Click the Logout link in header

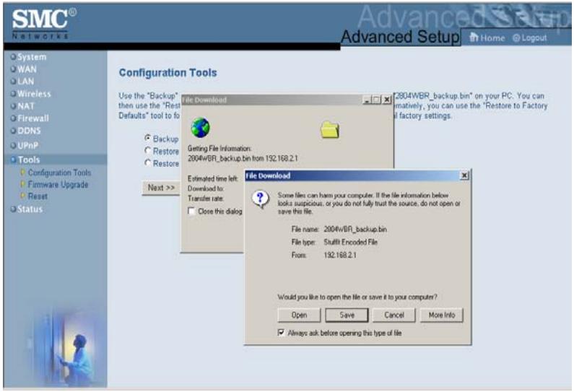coord(534,38)
